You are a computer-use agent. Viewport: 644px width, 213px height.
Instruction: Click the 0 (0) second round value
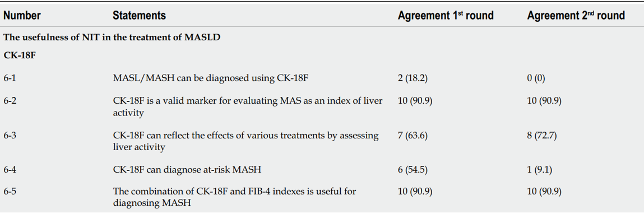click(x=536, y=78)
